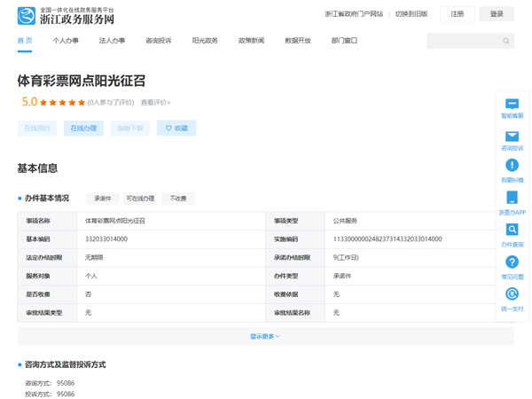Click the 办件查询 search icon in sidebar
532x399 pixels.
point(512,231)
